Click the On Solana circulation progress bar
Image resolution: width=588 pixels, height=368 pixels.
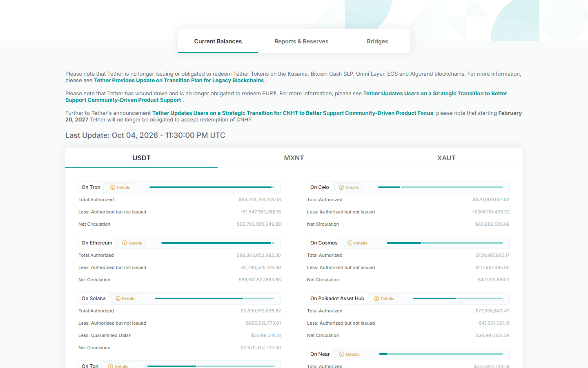(x=214, y=298)
